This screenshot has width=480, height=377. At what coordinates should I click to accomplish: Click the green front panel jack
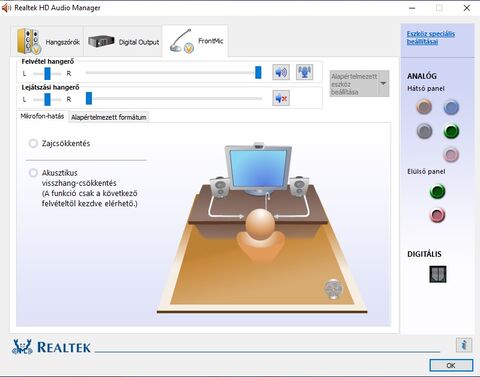(x=437, y=191)
